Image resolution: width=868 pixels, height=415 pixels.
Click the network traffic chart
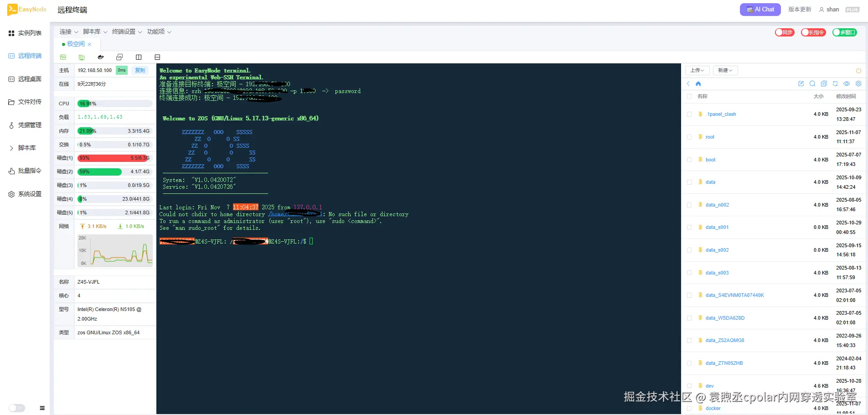(115, 251)
